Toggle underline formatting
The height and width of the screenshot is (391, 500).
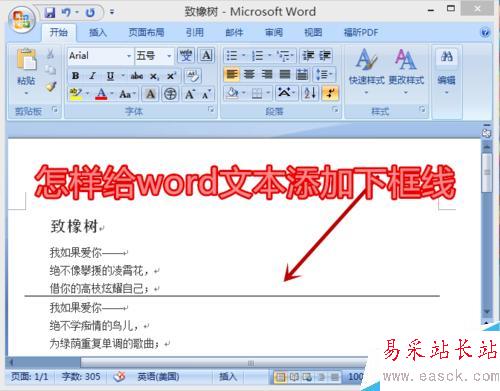coord(110,76)
